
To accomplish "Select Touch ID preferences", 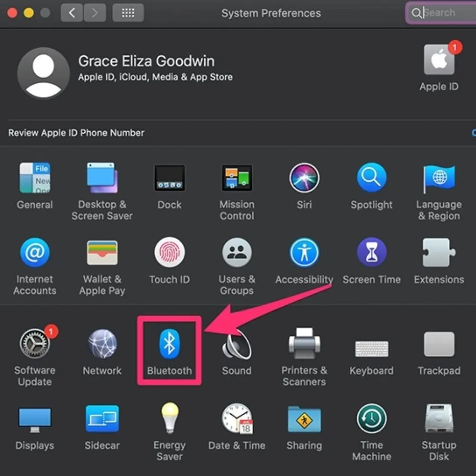I will pos(169,252).
